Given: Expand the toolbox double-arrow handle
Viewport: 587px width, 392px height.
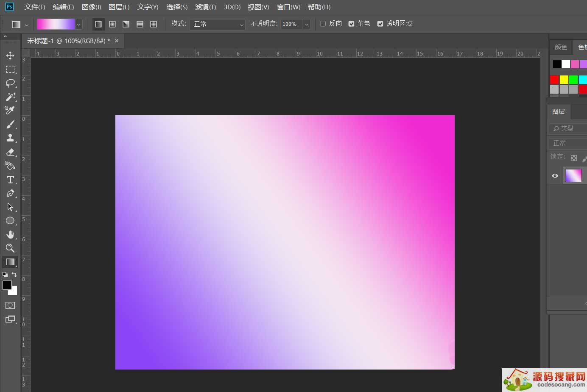Looking at the screenshot, I should pyautogui.click(x=5, y=36).
